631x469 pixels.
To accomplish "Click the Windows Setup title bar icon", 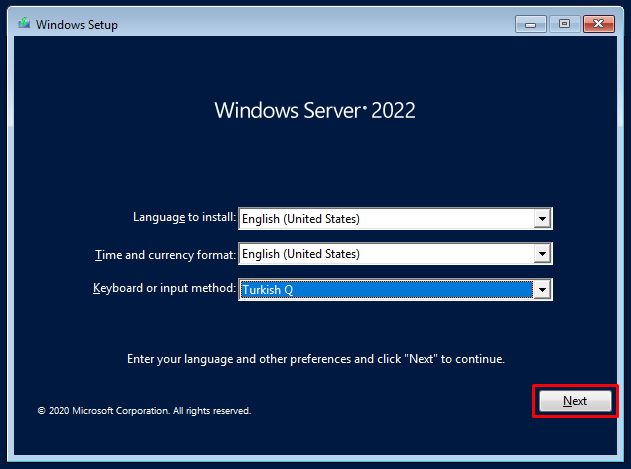I will tap(24, 24).
